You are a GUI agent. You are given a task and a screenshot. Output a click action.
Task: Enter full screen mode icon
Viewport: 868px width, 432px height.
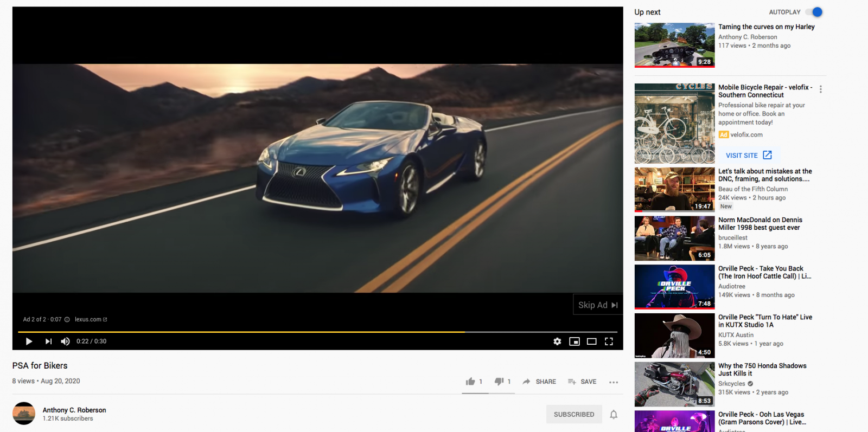coord(609,341)
